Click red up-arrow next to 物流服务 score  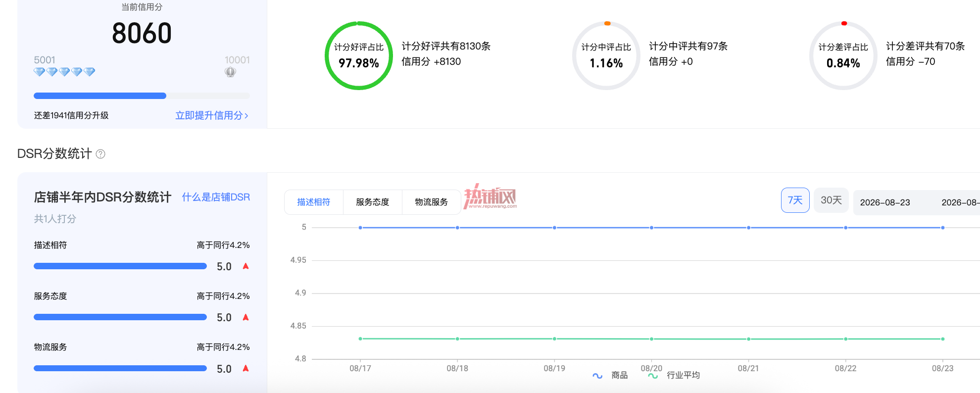tap(245, 368)
